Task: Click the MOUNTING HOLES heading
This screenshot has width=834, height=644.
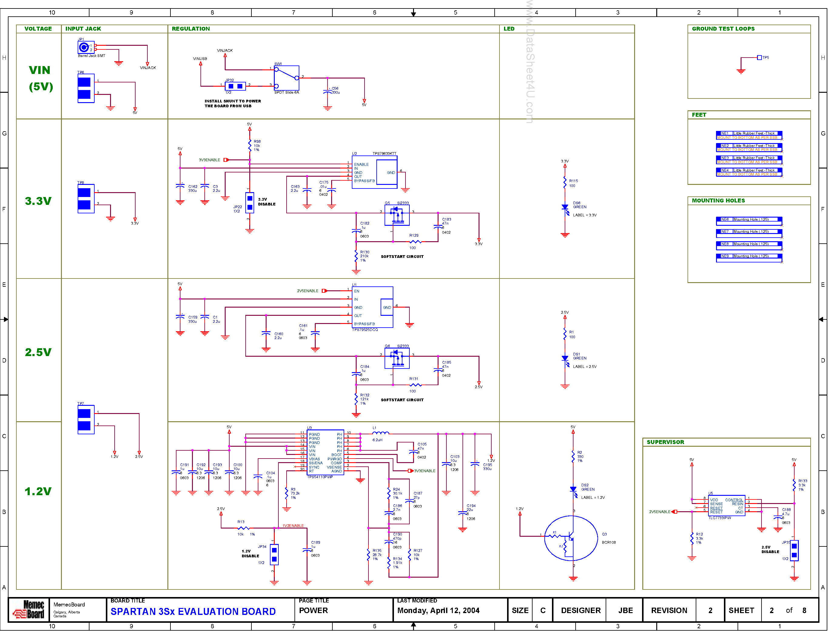Action: click(x=718, y=201)
